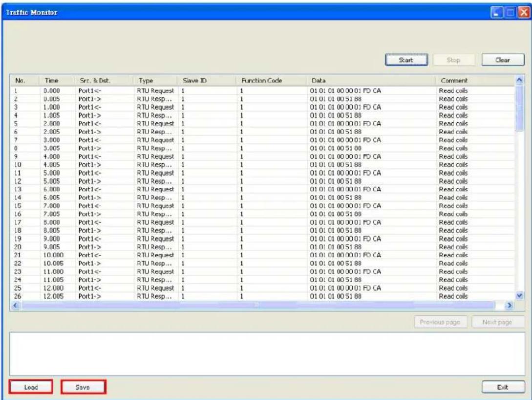
Task: Select the time value 8.000
Action: tap(52, 222)
